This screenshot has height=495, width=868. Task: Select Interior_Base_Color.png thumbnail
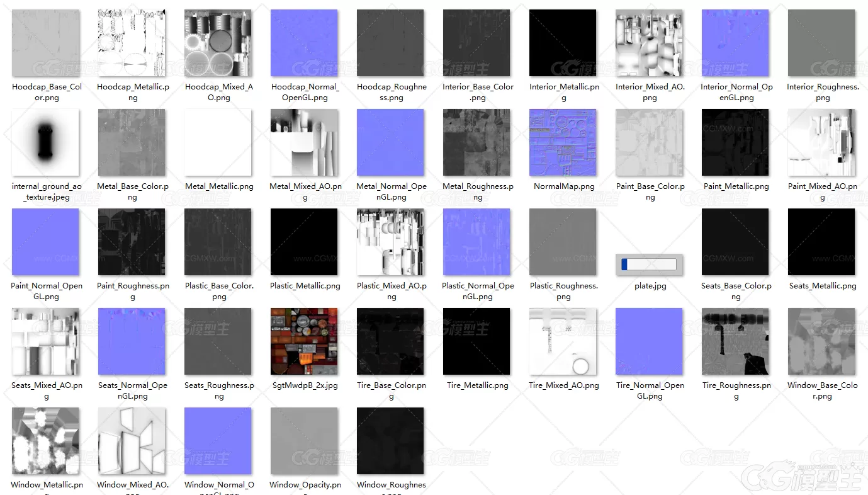pos(476,43)
